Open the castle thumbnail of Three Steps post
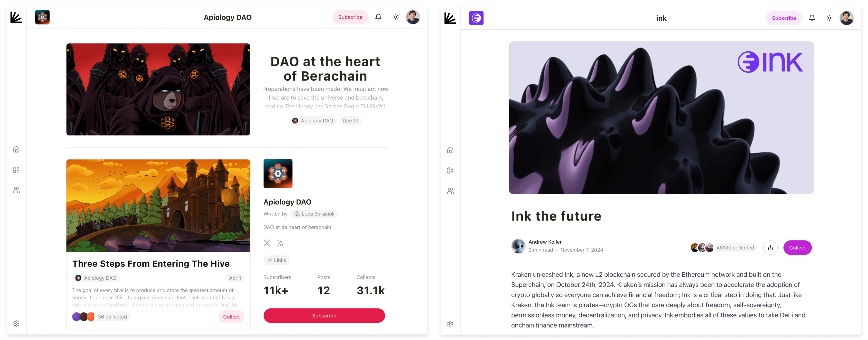This screenshot has width=868, height=340. coord(158,205)
